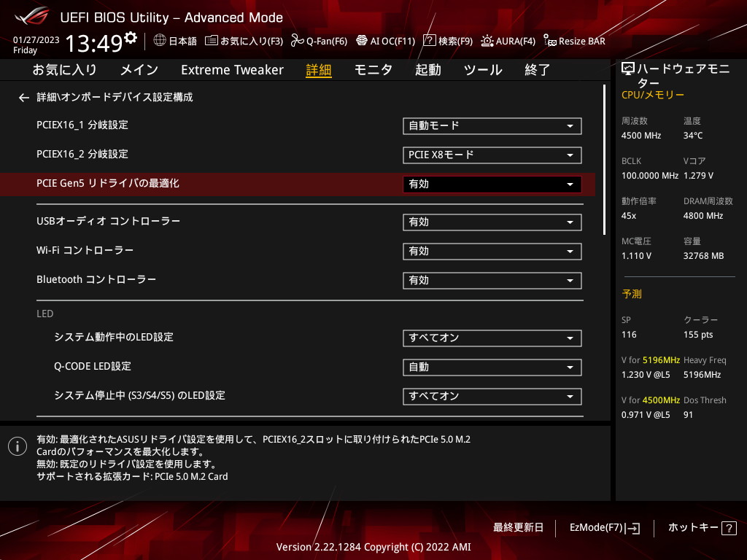Click the EzMode exit arrow icon

point(633,528)
